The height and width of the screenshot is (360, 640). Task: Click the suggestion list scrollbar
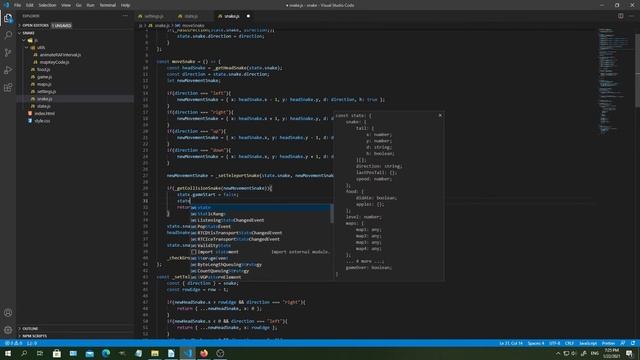pos(332,213)
